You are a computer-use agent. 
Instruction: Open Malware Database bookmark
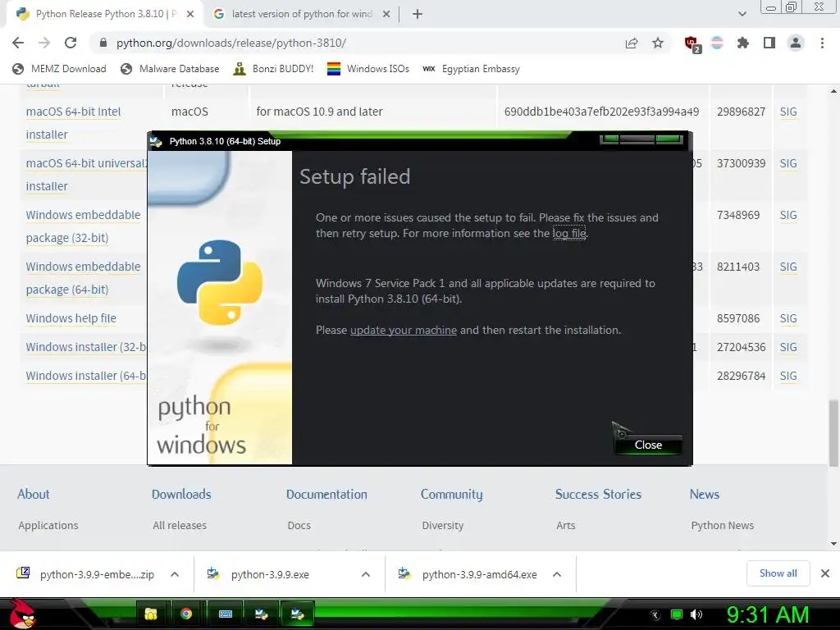[170, 69]
